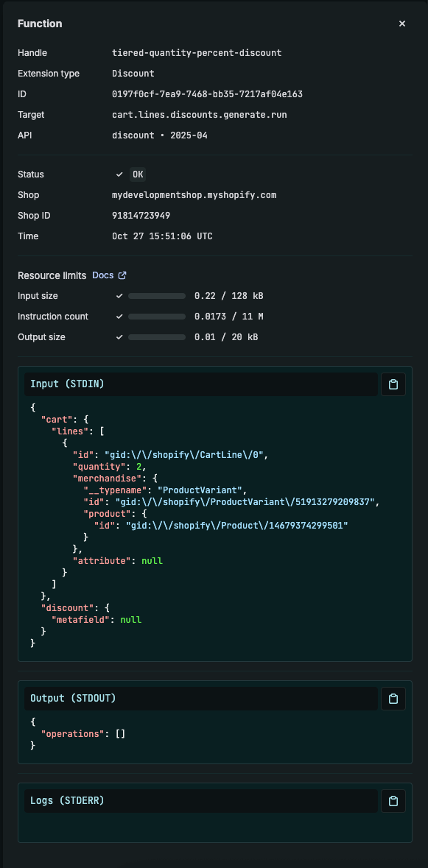428x868 pixels.
Task: Click the OK status badge
Action: (x=138, y=174)
